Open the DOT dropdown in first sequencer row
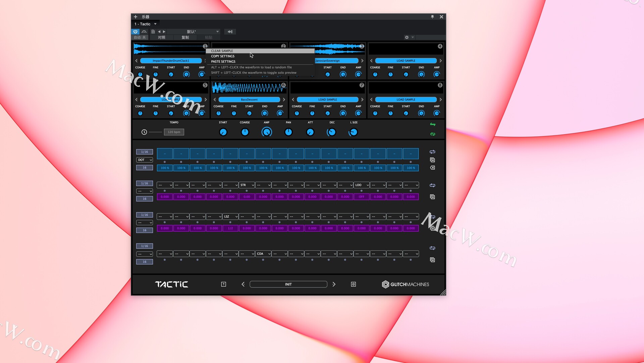644x363 pixels. pos(145,160)
